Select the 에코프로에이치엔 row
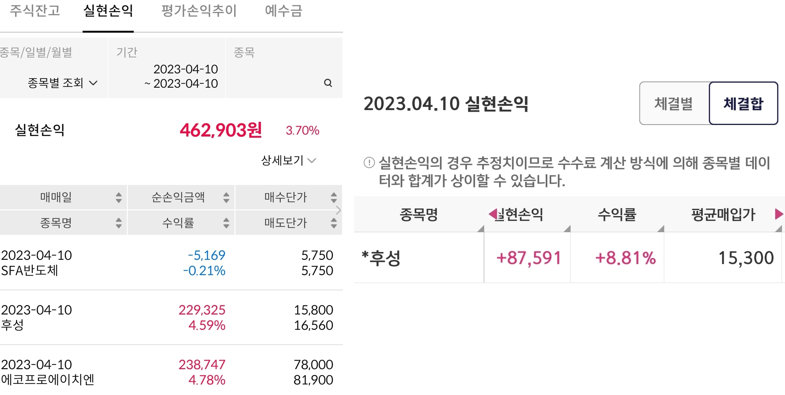785x395 pixels. click(171, 372)
